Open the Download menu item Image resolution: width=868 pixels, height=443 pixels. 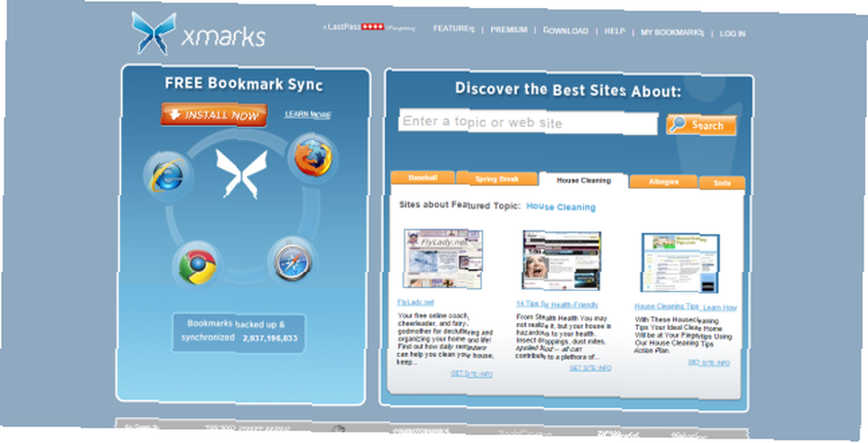point(566,30)
